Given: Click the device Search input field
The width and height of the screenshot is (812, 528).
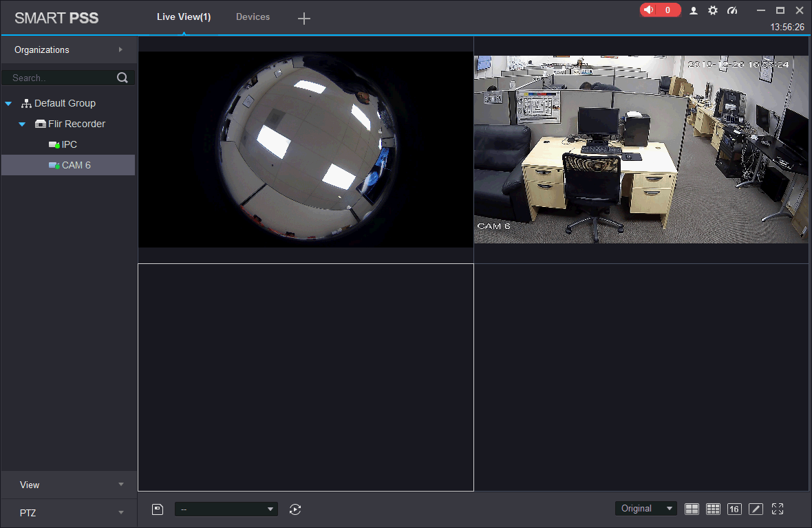Looking at the screenshot, I should (x=62, y=78).
